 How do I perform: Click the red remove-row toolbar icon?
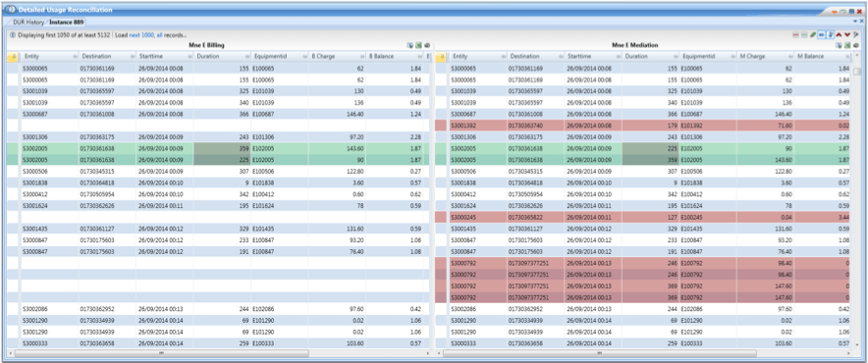click(x=795, y=35)
